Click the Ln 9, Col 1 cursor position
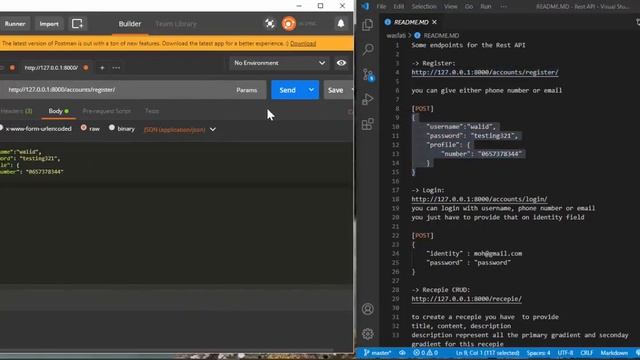Viewport: 640px width, 360px height. [x=487, y=353]
